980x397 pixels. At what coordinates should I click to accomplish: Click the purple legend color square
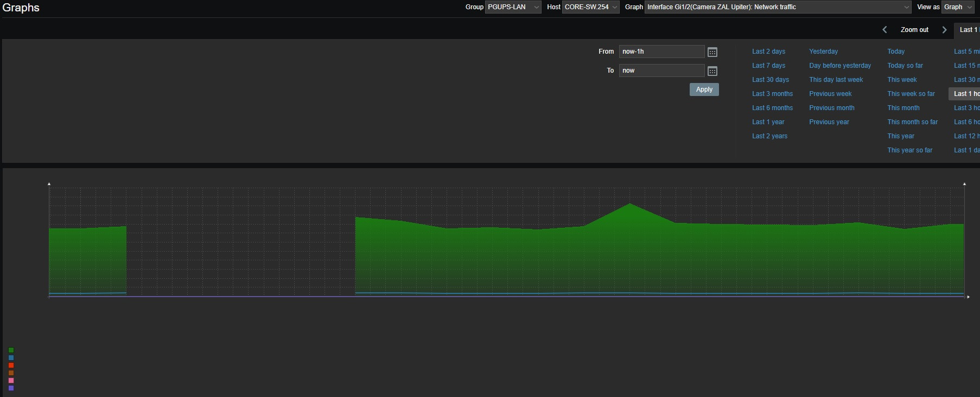(x=11, y=388)
